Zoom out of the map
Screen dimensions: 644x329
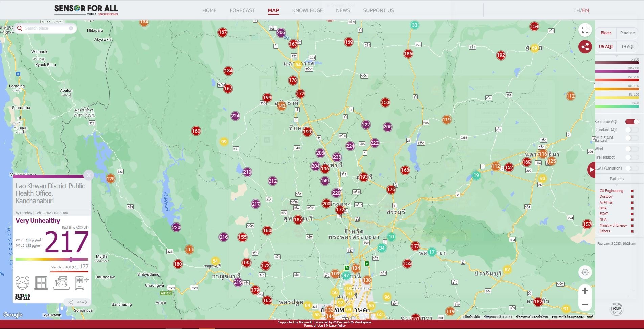(585, 305)
